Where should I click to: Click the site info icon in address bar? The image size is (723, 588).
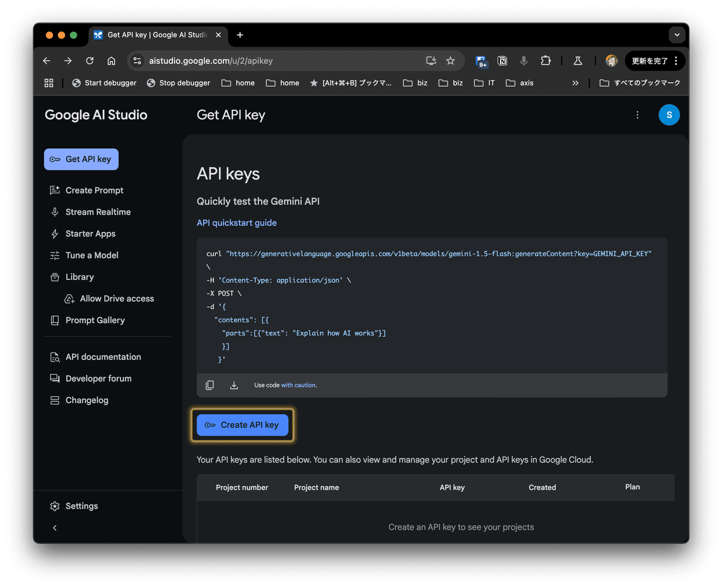coord(137,61)
